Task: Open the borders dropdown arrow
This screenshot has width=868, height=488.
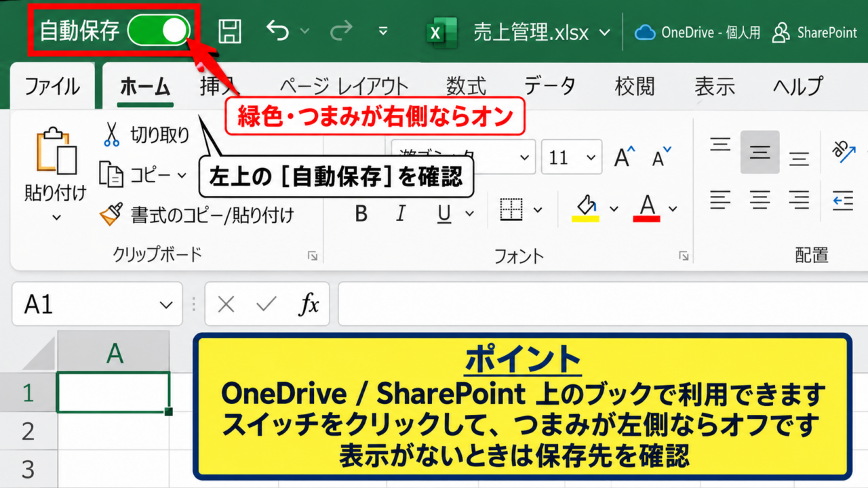Action: point(538,210)
